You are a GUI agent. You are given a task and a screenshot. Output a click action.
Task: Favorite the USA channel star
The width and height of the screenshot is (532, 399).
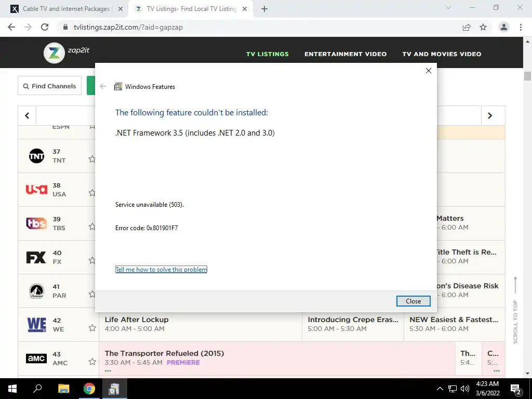pyautogui.click(x=92, y=193)
